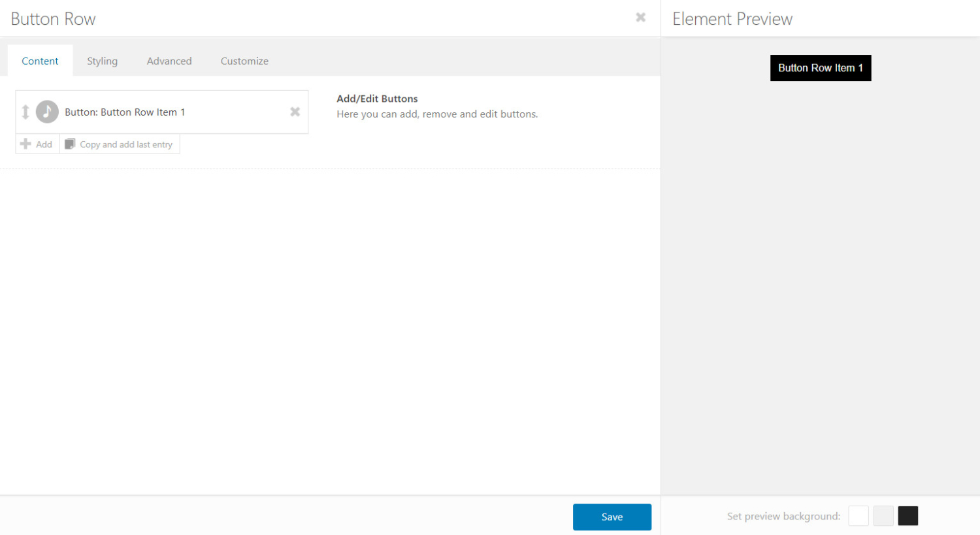Click the Button Row Item 1 preview button
Image resolution: width=980 pixels, height=535 pixels.
[x=821, y=68]
